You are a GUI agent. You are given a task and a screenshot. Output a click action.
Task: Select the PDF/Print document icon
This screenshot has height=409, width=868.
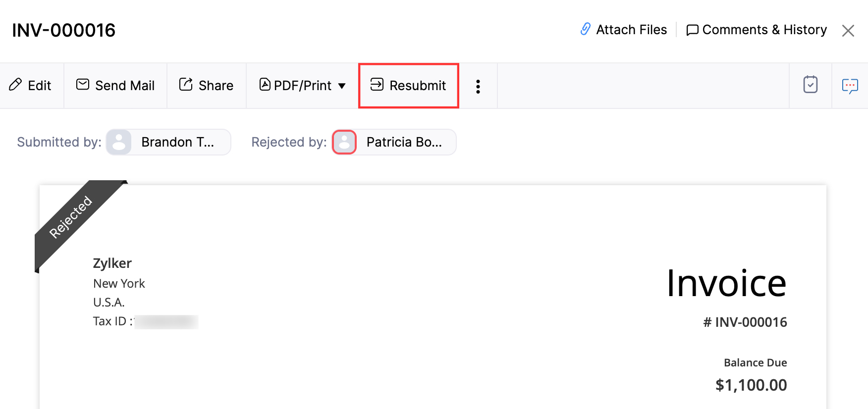coord(265,85)
